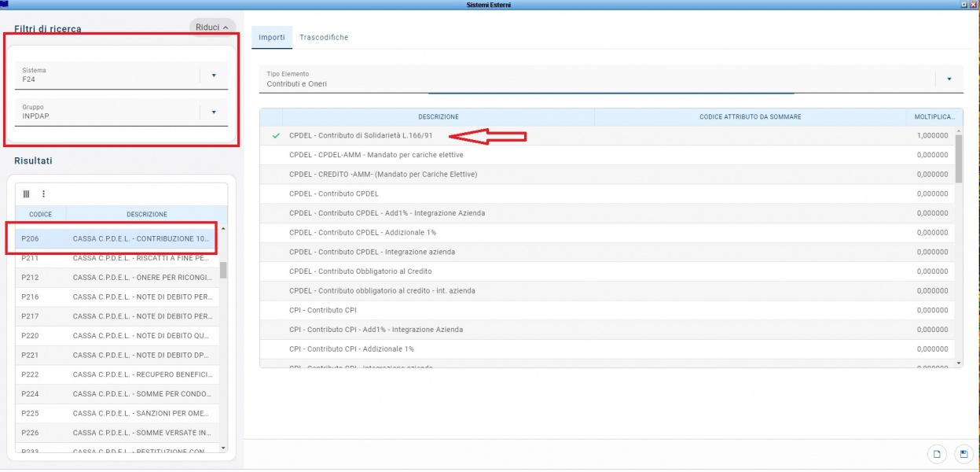Select result row P226 SOMME VERSATE
The image size is (980, 472).
click(x=116, y=433)
